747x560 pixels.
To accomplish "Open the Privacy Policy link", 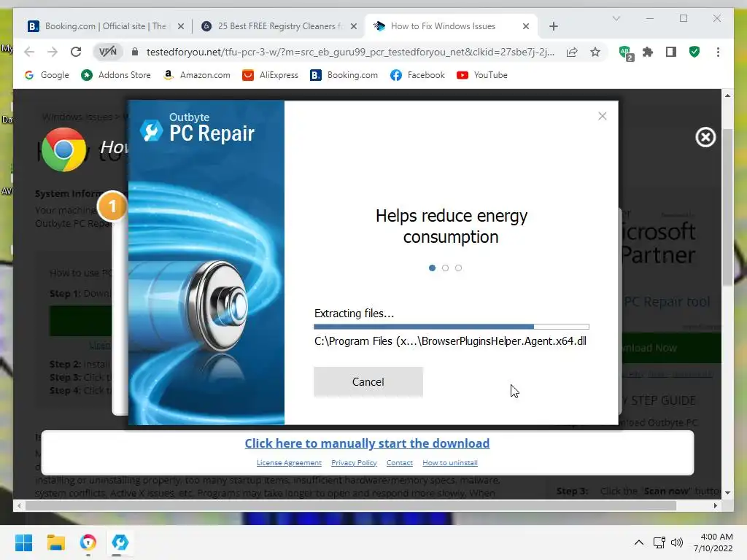I will click(x=354, y=463).
